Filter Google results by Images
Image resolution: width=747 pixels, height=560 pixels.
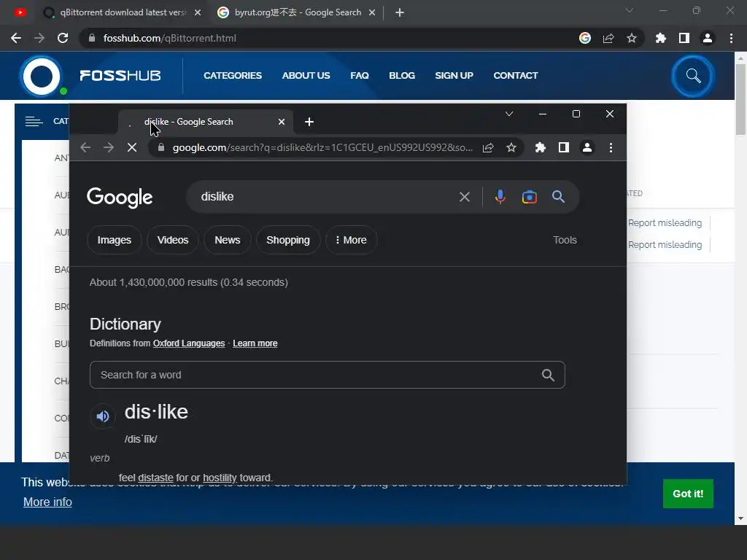(115, 240)
